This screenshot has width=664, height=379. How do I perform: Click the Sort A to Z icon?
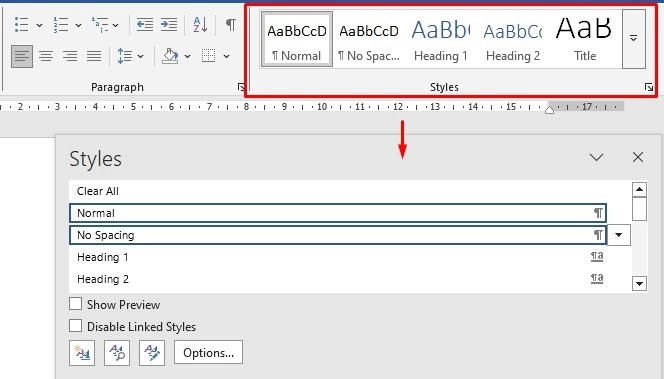[200, 25]
